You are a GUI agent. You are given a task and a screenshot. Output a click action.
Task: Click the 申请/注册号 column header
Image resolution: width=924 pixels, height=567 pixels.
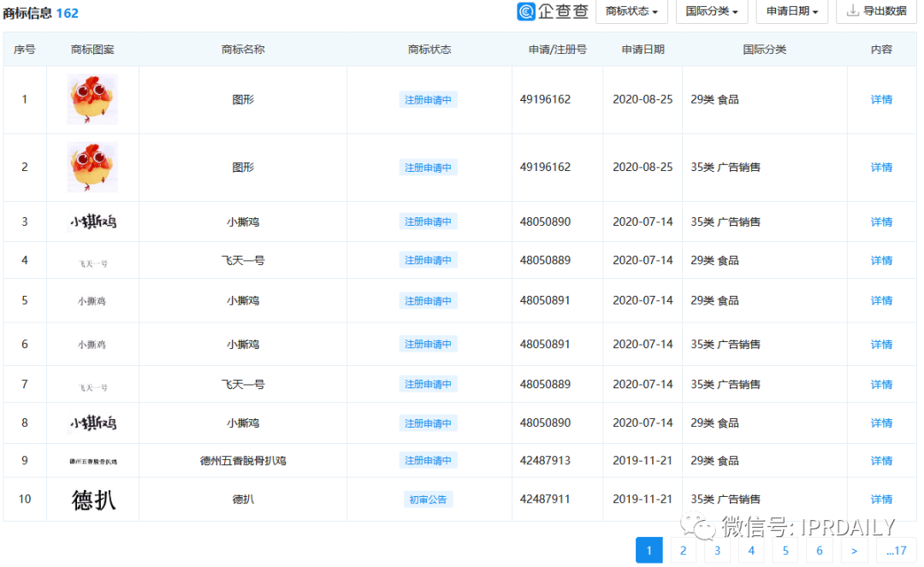coord(558,50)
